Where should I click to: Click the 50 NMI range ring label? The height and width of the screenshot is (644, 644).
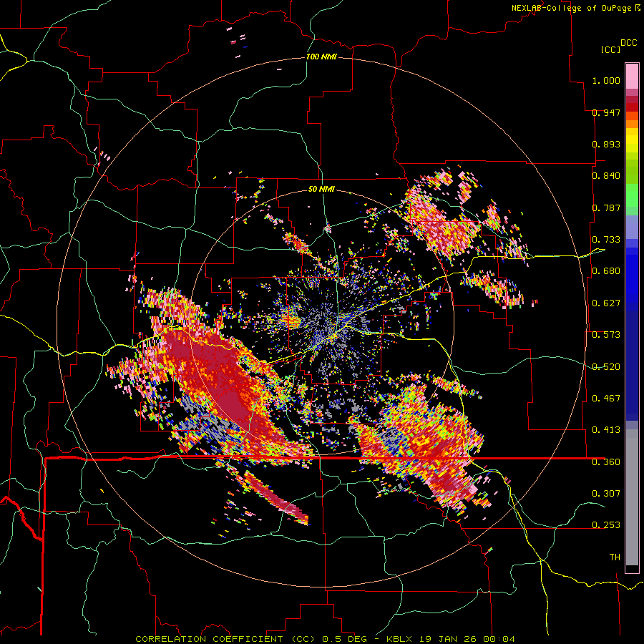[321, 190]
